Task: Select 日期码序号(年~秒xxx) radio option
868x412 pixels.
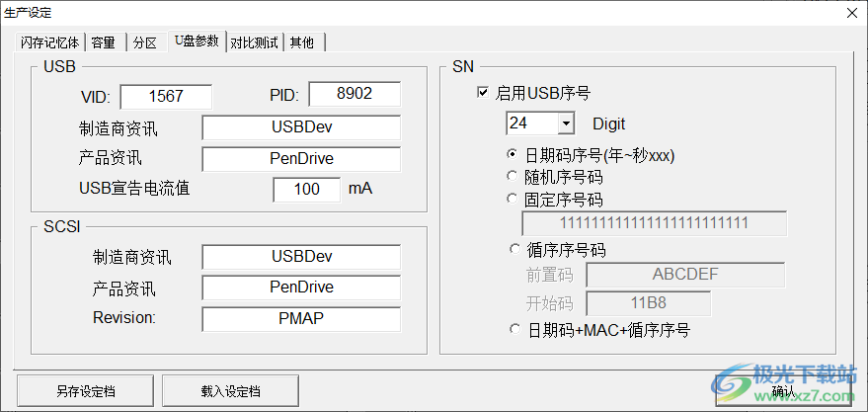Action: (513, 155)
